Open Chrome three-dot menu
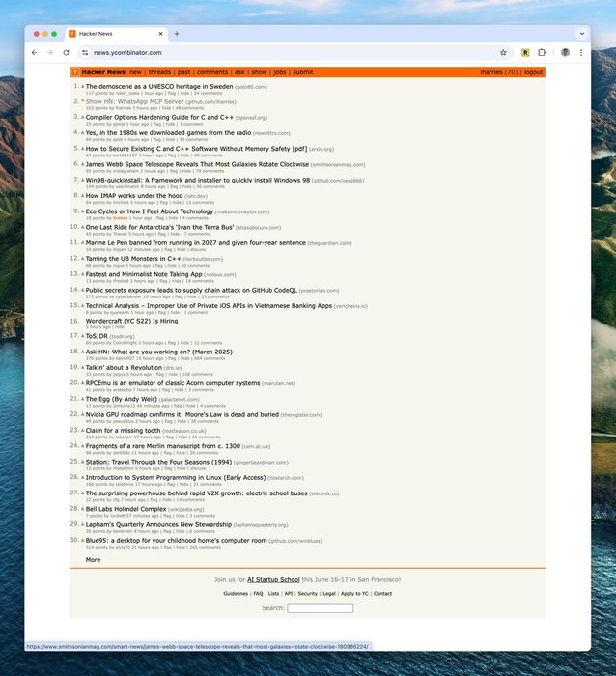616x676 pixels. coord(581,52)
